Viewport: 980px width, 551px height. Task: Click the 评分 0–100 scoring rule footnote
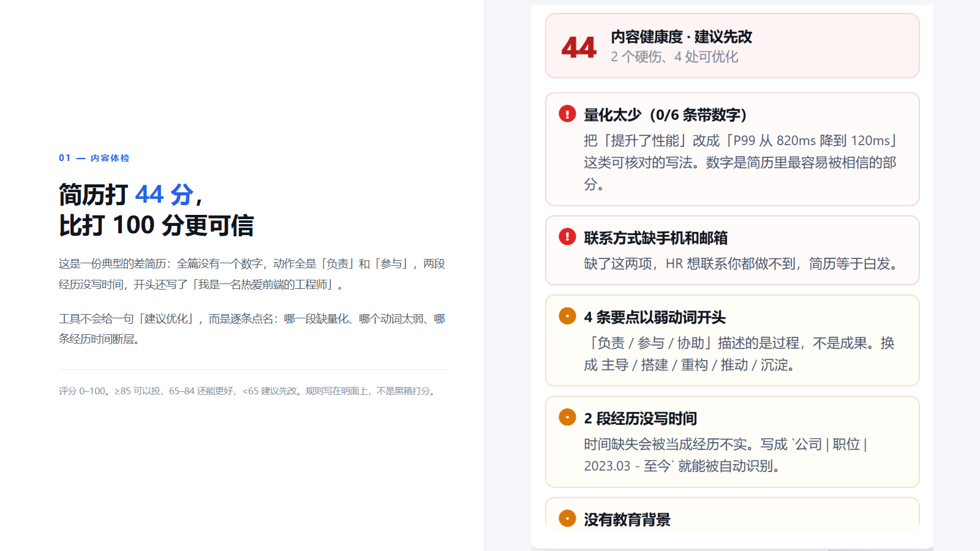249,391
